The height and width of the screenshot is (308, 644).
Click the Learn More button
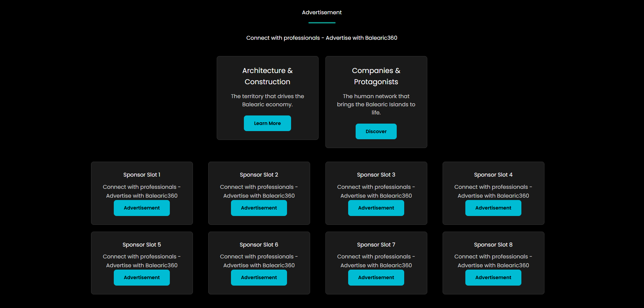point(267,123)
